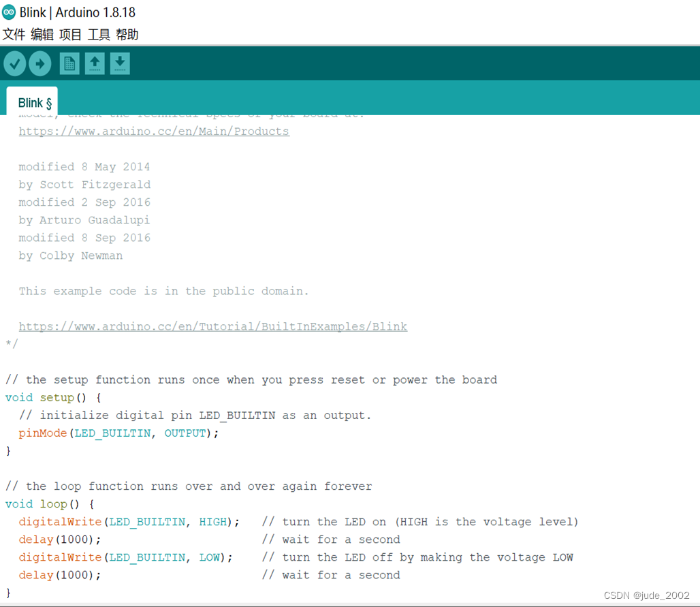Click the closing brace of loop()

coord(8,593)
